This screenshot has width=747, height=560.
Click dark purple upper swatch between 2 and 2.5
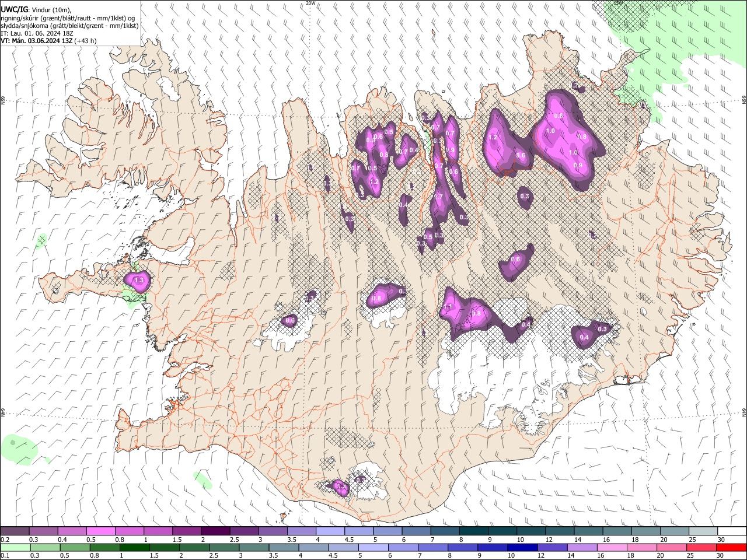coord(215,531)
